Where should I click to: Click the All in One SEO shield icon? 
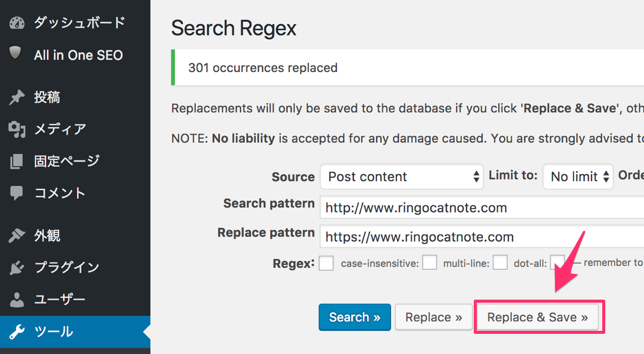[17, 54]
